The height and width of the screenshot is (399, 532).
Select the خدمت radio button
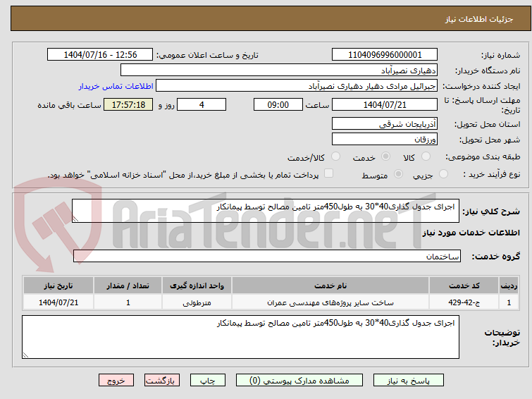pyautogui.click(x=385, y=156)
